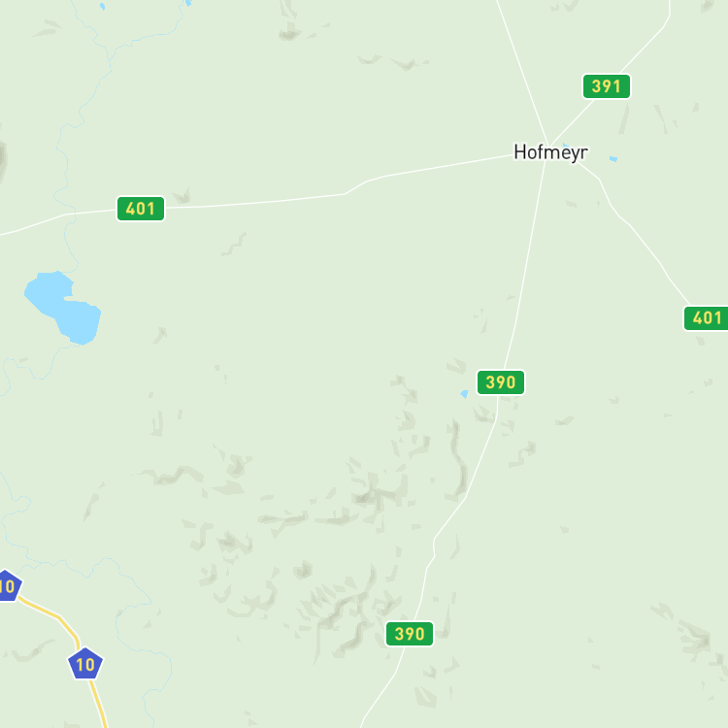This screenshot has height=728, width=728.
Task: Select the large blue lake
Action: [x=63, y=307]
